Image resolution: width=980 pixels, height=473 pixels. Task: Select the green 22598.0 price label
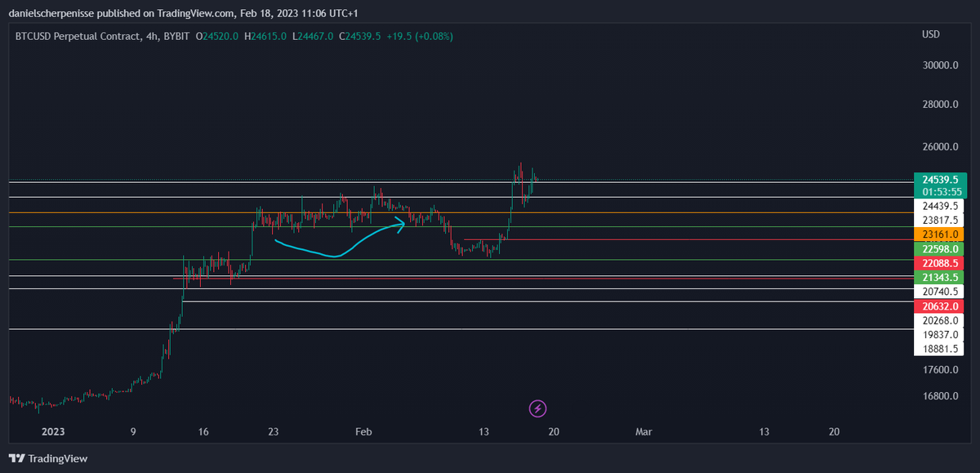(x=940, y=248)
